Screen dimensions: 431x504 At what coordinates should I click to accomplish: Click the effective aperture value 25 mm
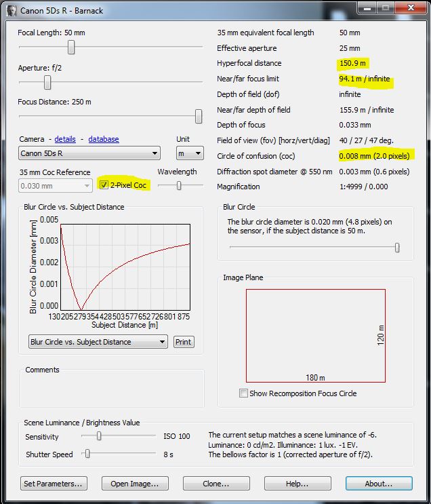click(350, 48)
